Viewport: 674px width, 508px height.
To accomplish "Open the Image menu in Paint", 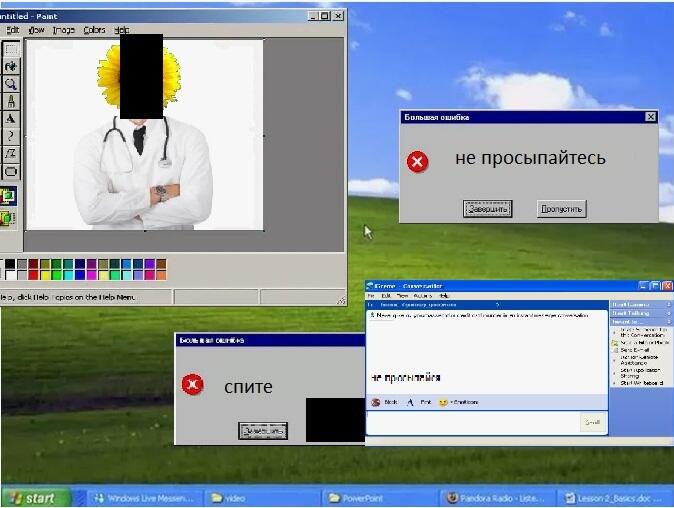I will (64, 30).
